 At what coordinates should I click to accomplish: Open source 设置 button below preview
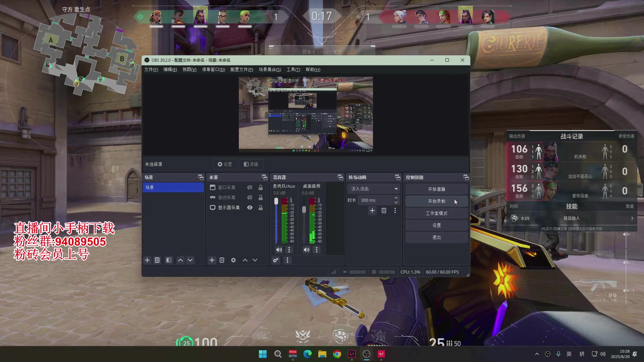(x=225, y=164)
